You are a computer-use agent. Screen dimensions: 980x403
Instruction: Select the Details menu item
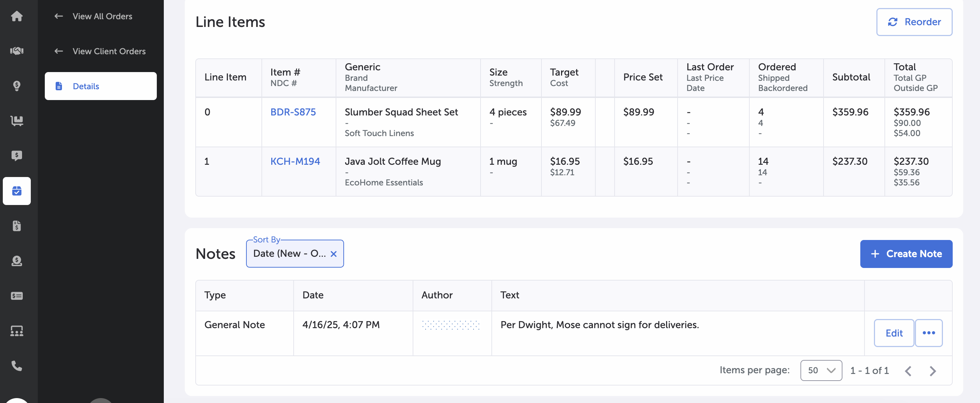(100, 86)
